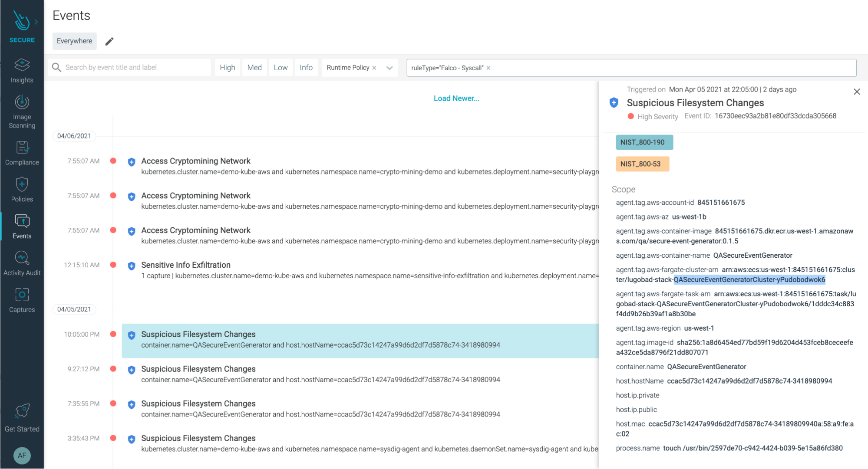Expand the sidebar with Secure chevron
Screen dimensions: 868x469
36,22
